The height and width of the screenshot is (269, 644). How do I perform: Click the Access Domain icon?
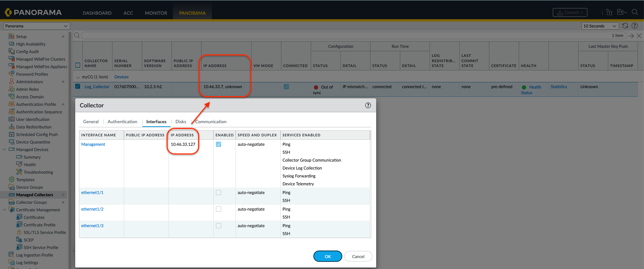[x=11, y=97]
